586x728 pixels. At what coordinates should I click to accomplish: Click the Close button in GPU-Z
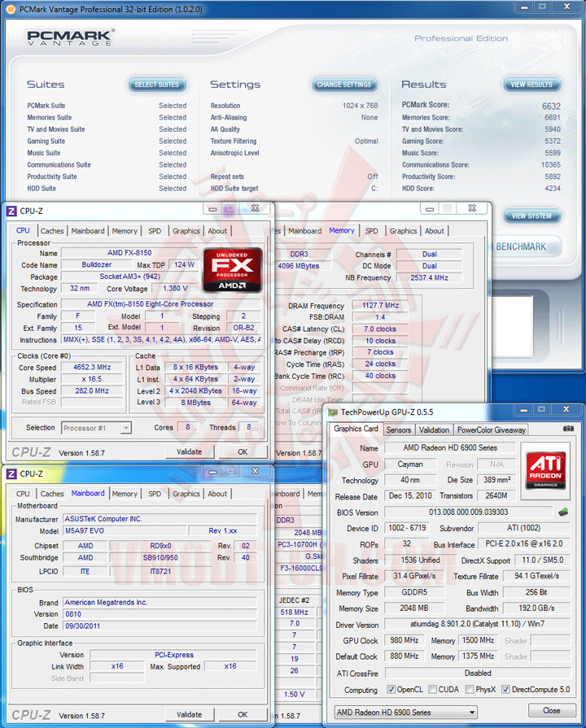(552, 710)
